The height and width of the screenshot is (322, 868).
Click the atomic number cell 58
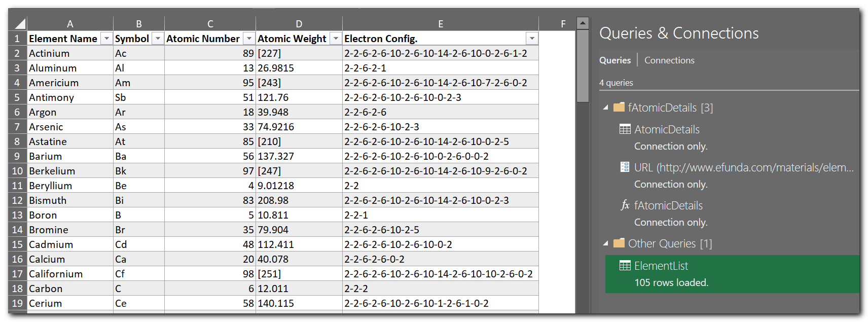210,303
